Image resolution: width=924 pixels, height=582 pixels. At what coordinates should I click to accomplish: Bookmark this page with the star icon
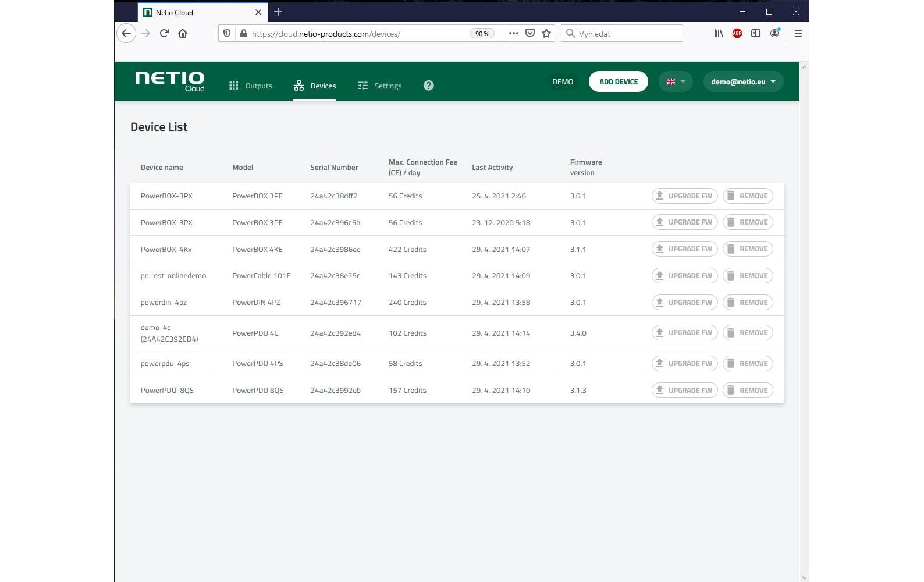tap(546, 33)
